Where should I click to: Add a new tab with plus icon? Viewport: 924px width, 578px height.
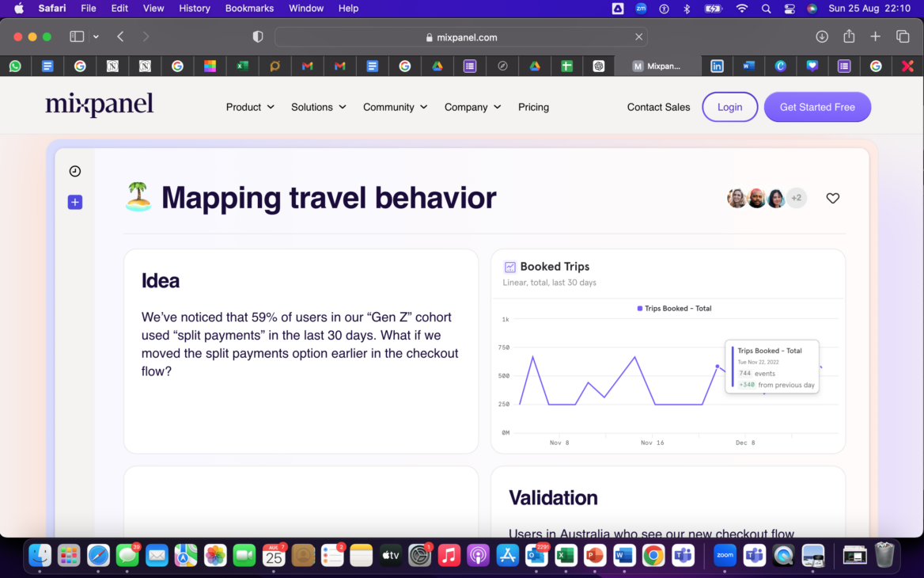point(876,36)
